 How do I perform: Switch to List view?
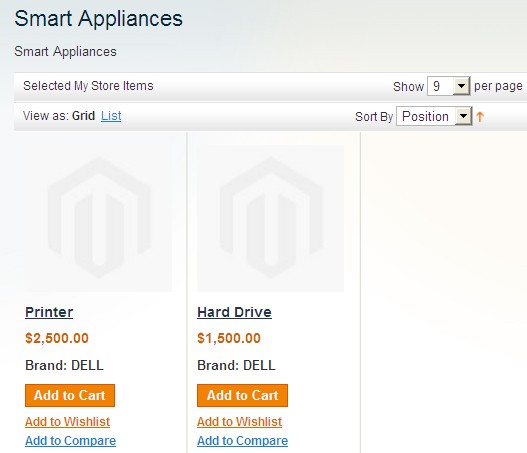tap(111, 116)
